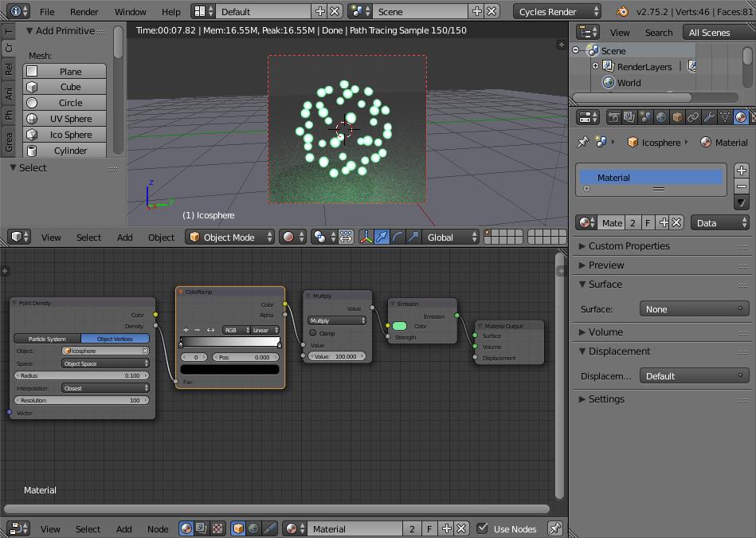Image resolution: width=756 pixels, height=538 pixels.
Task: Select texture nodes type in node editor
Action: 217,528
